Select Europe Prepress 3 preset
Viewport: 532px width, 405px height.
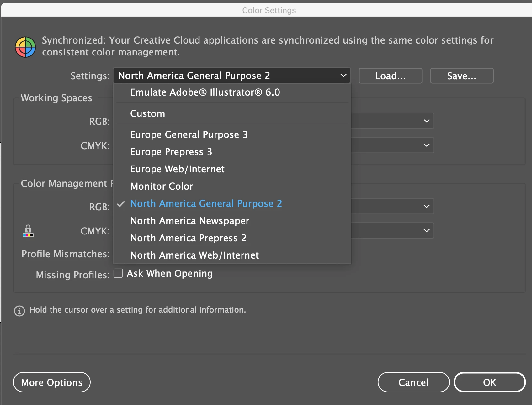point(232,152)
